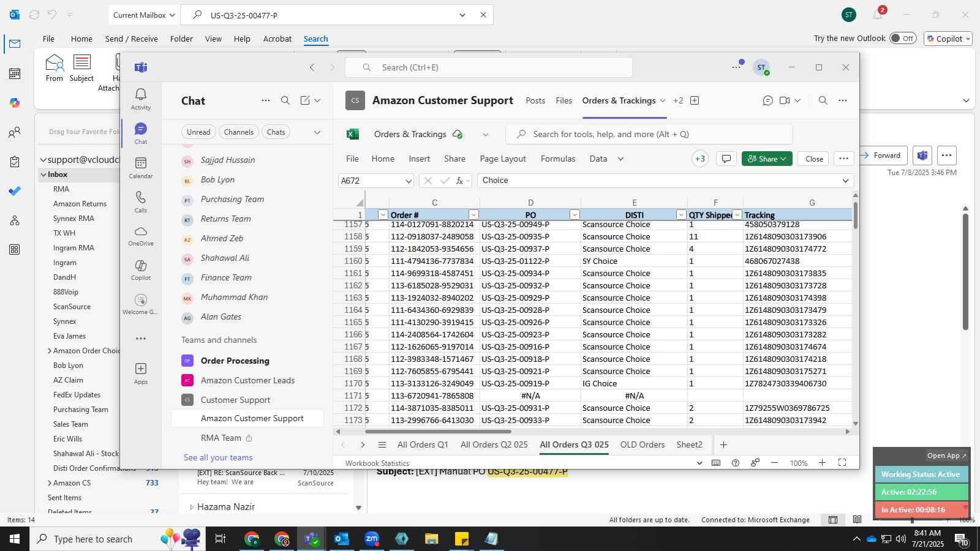Open All Orders Q1 sheet tab
The image size is (980, 551).
[x=423, y=444]
